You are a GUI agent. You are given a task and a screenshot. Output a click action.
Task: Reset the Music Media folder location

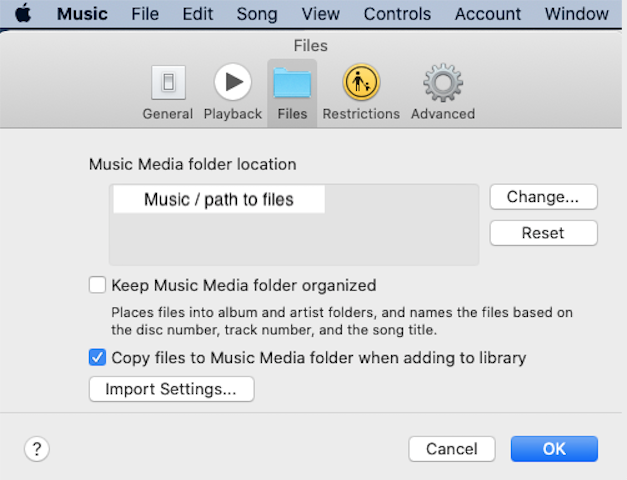[x=543, y=233]
